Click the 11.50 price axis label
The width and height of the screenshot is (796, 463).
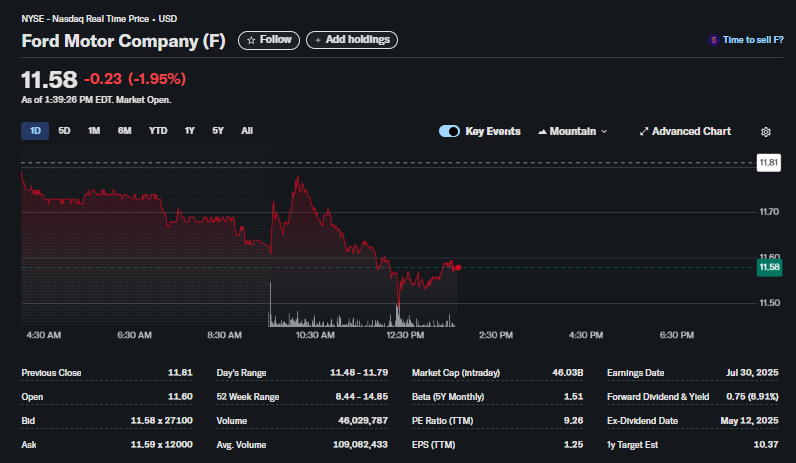coord(770,303)
